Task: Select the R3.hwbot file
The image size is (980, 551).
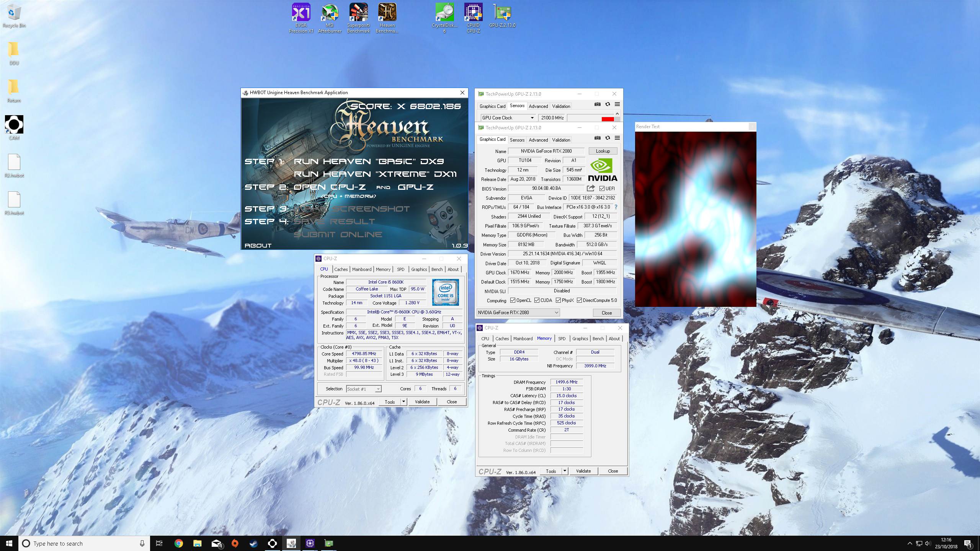Action: [x=14, y=203]
